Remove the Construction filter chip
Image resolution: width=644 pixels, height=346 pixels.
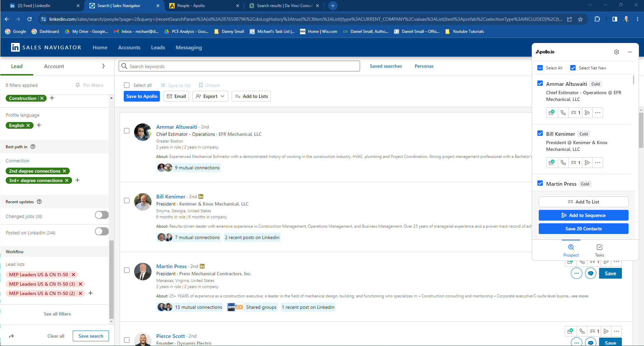42,98
